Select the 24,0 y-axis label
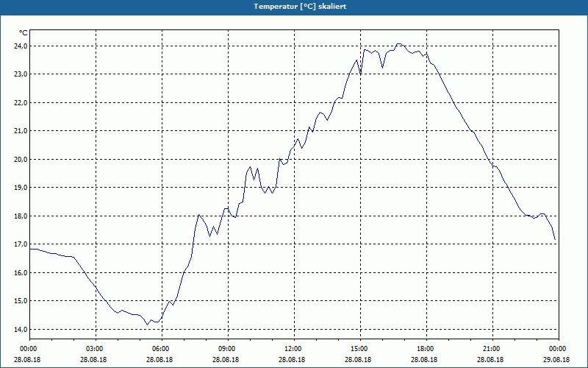The width and height of the screenshot is (588, 368). 21,46
